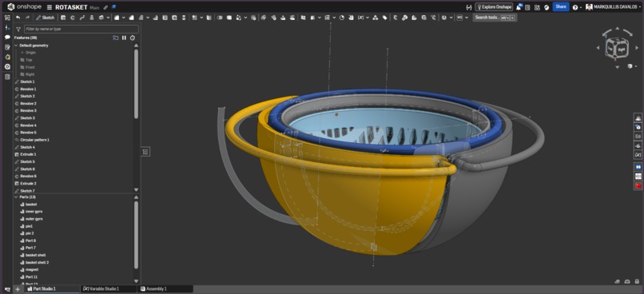Select Part 6 in the parts list
Viewport: 644px width, 294px height.
pyautogui.click(x=31, y=240)
